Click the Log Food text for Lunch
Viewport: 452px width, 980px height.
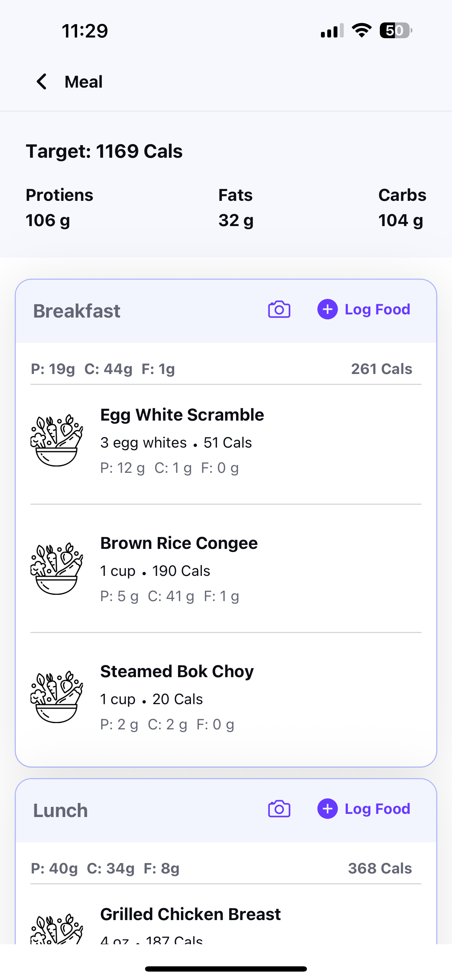coord(377,809)
